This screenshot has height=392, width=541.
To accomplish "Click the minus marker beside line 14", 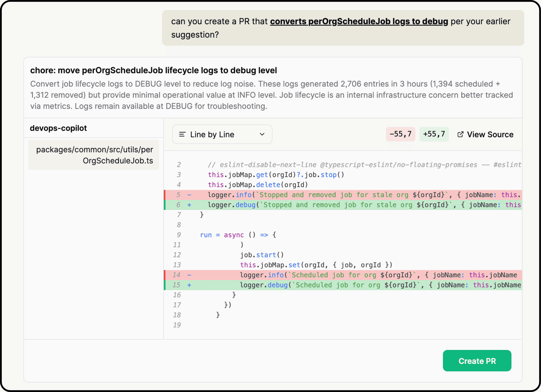I will click(x=189, y=275).
